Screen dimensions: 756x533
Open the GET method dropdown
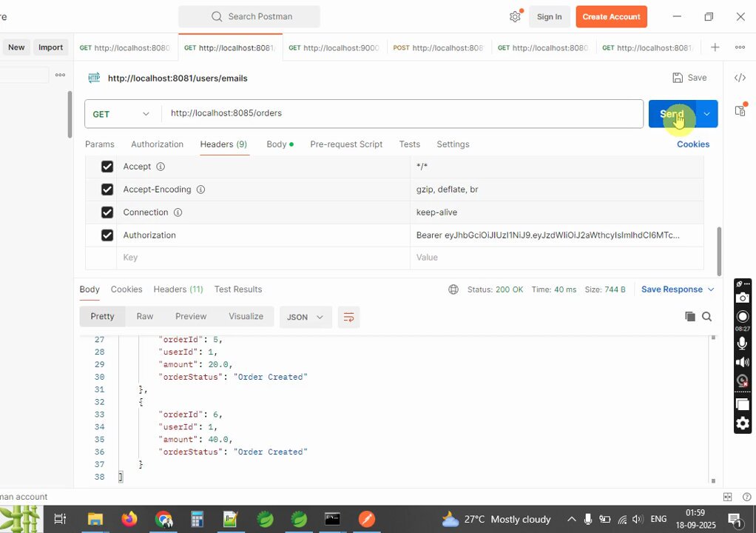click(x=121, y=114)
